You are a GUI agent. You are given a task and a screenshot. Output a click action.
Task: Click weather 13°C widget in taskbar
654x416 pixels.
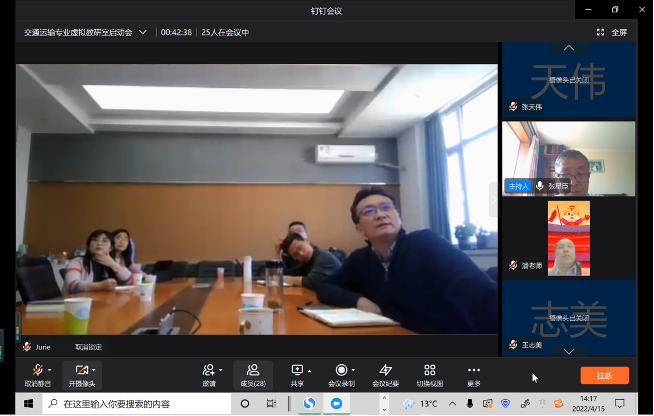pos(421,403)
